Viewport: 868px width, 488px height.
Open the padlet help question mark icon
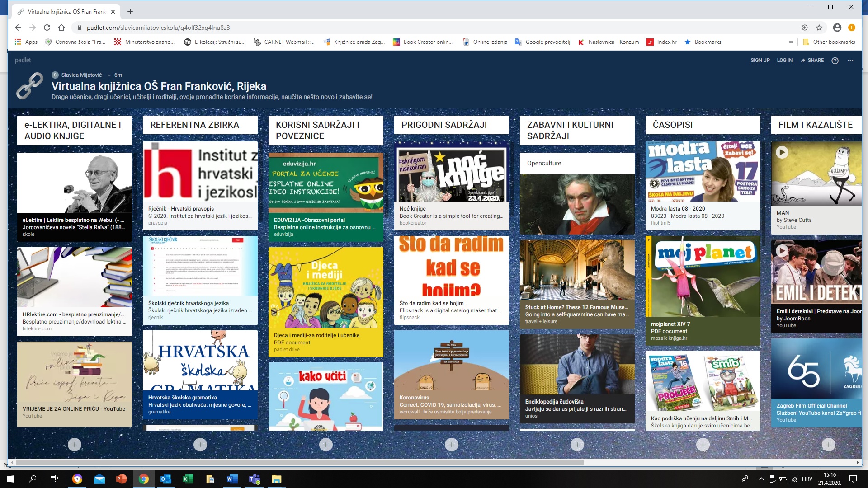coord(835,61)
